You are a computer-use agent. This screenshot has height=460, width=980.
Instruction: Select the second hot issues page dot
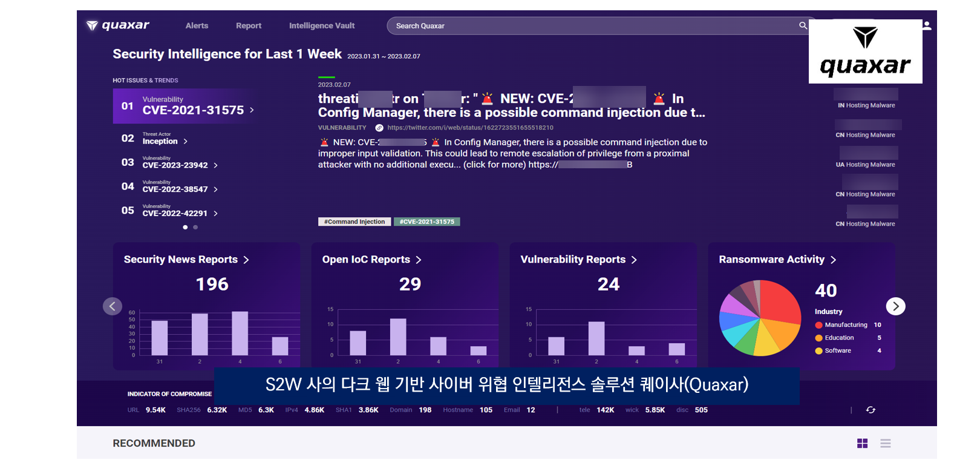195,228
